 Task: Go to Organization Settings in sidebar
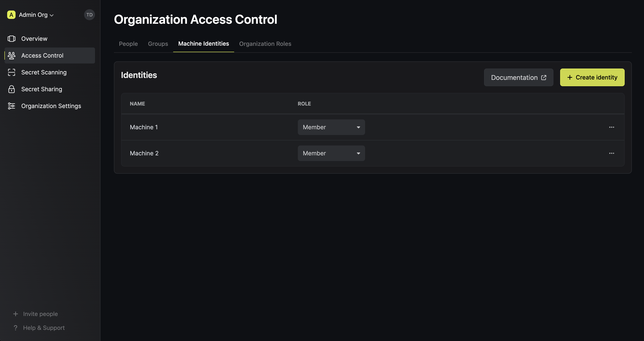pyautogui.click(x=50, y=106)
